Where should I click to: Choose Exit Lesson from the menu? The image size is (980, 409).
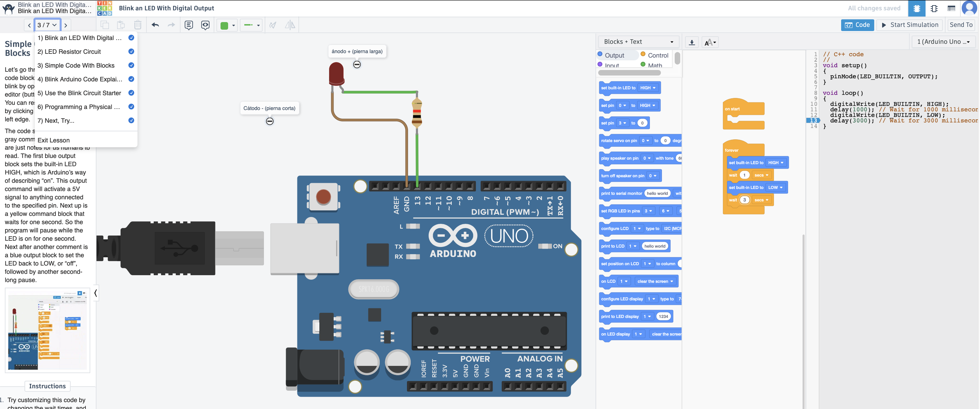[x=54, y=140]
